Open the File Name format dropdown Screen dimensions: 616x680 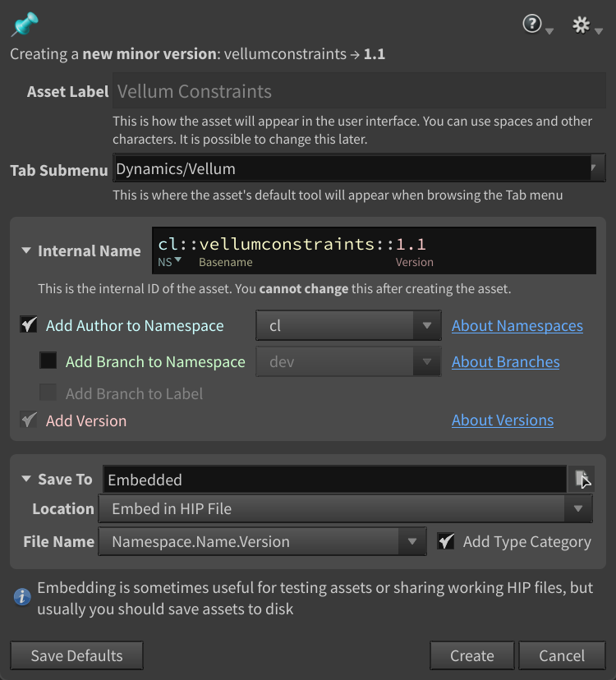pos(411,541)
